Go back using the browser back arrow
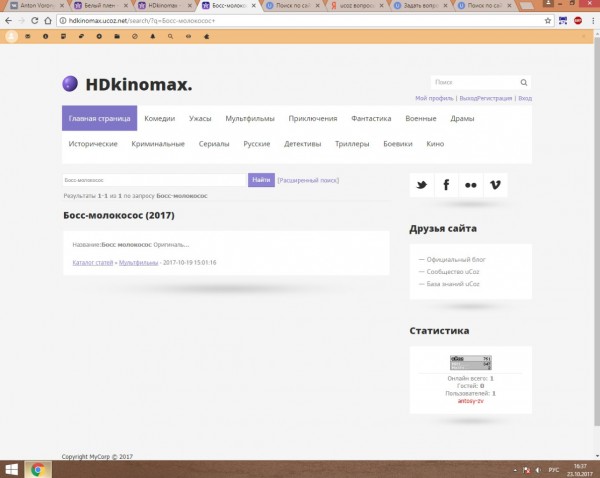This screenshot has height=478, width=600. click(x=8, y=21)
